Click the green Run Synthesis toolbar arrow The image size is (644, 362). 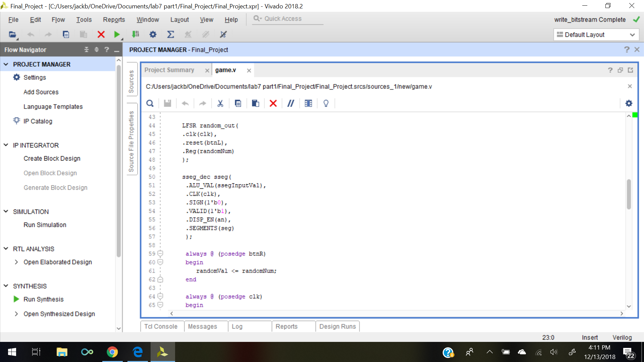coord(117,35)
